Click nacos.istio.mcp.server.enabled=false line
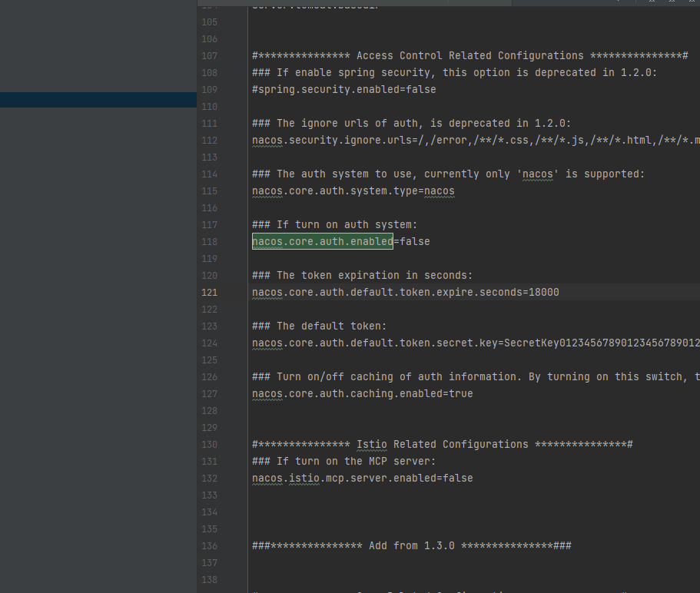 click(x=362, y=479)
